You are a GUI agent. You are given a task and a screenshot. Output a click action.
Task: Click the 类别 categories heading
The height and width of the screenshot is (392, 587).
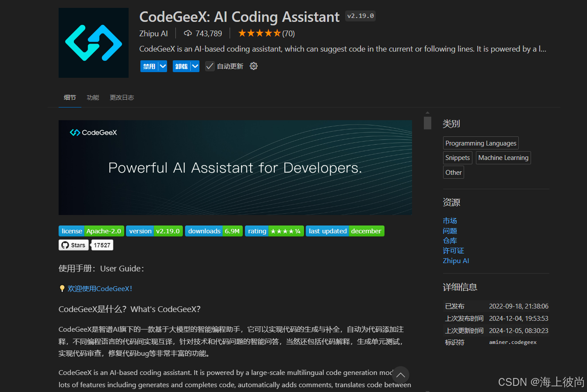[x=451, y=124]
